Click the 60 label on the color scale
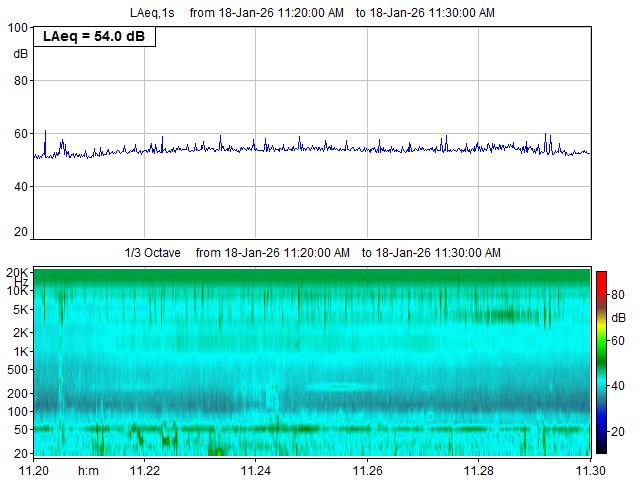The height and width of the screenshot is (480, 640). tap(619, 341)
